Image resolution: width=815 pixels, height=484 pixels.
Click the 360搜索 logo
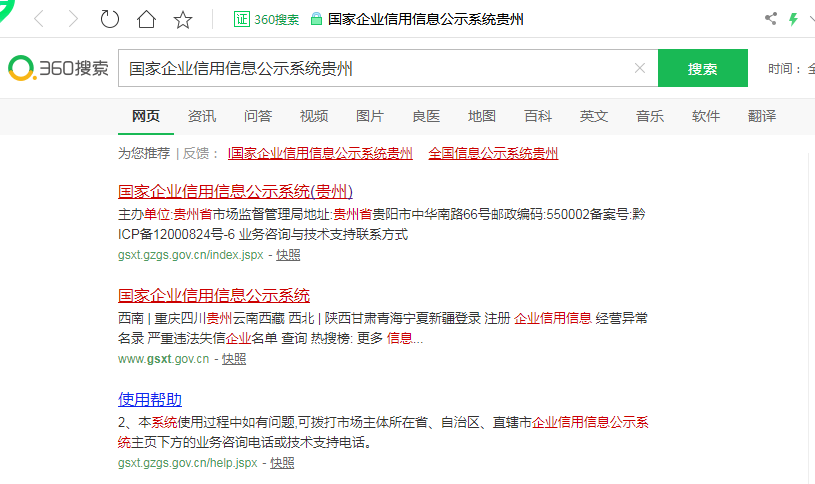point(58,68)
